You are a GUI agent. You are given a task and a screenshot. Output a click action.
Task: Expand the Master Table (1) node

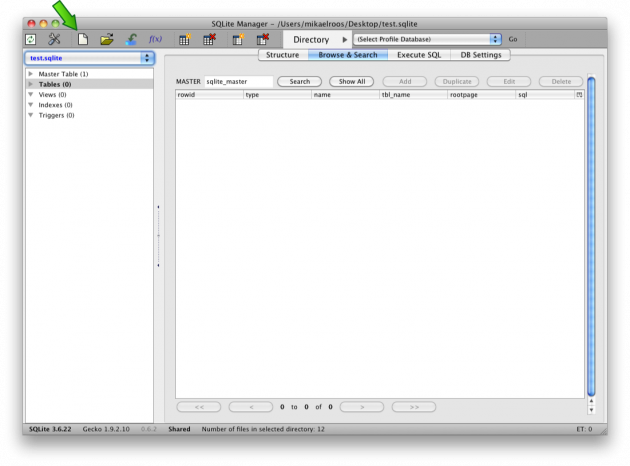[31, 74]
